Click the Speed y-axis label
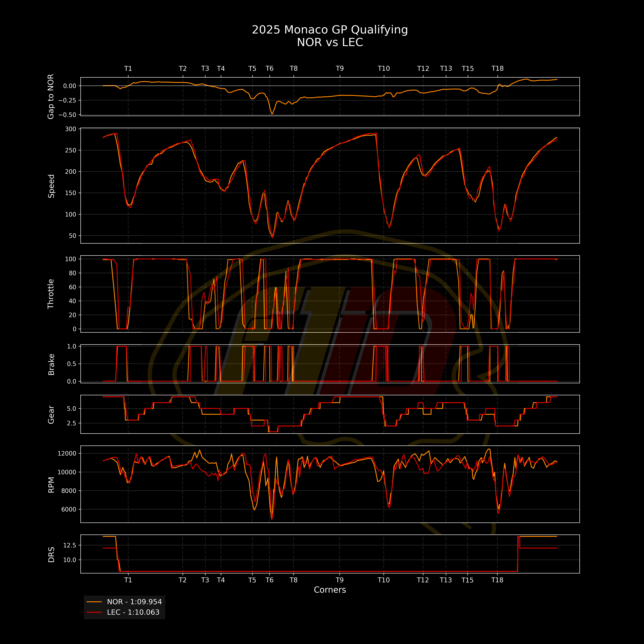This screenshot has height=644, width=644. point(51,186)
